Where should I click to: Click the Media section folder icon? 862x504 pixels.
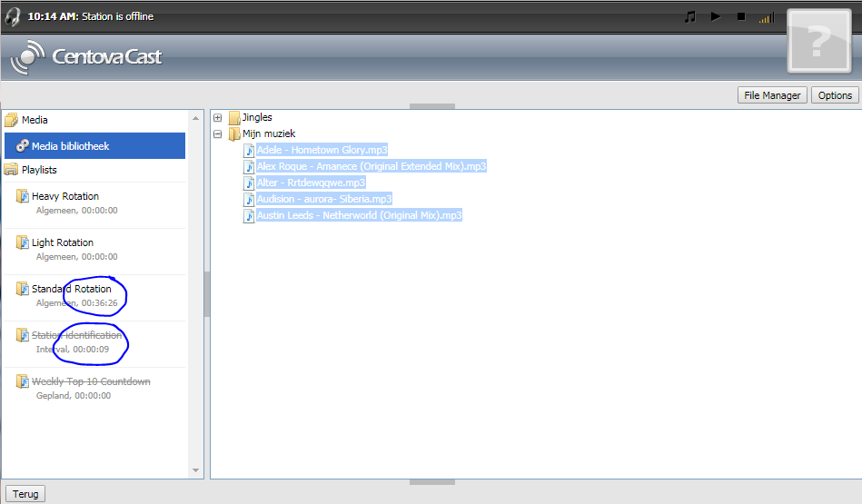(11, 120)
